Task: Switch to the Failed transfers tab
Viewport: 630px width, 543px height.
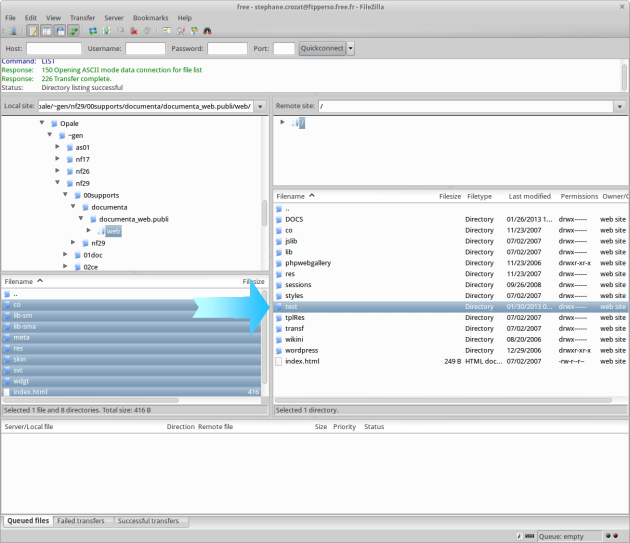Action: [84, 521]
